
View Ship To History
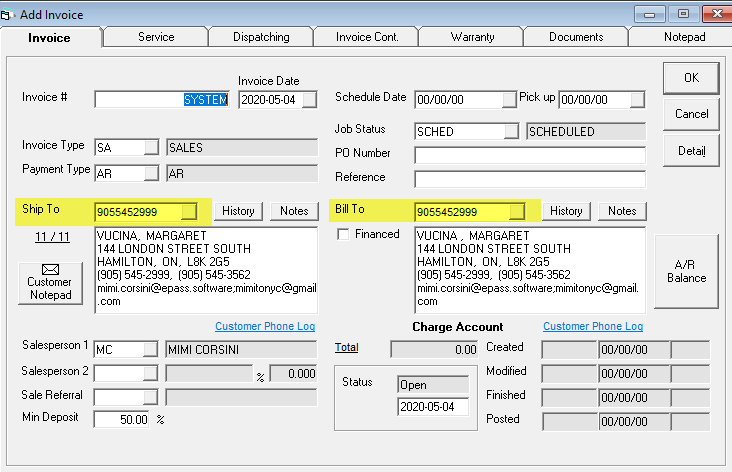tap(238, 211)
